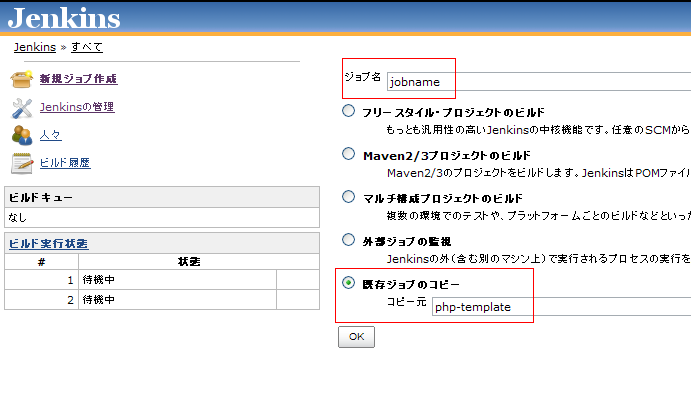Open the 人々 link

[51, 135]
